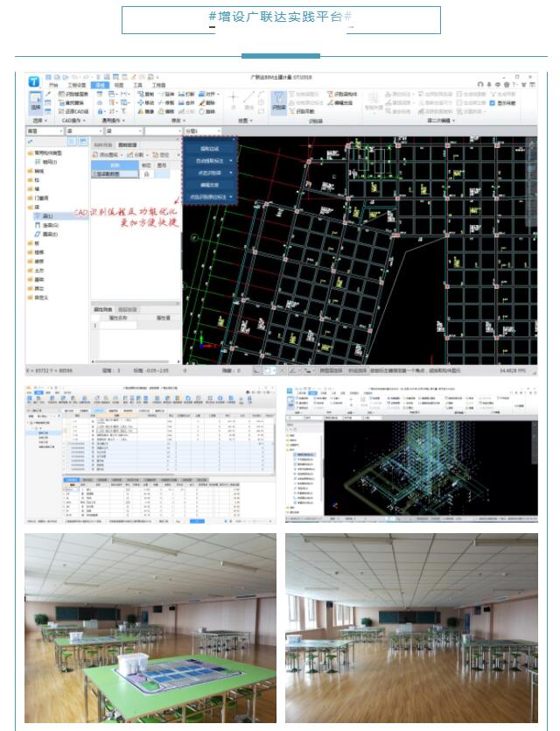Click the 对齐 align tool

pyautogui.click(x=209, y=95)
